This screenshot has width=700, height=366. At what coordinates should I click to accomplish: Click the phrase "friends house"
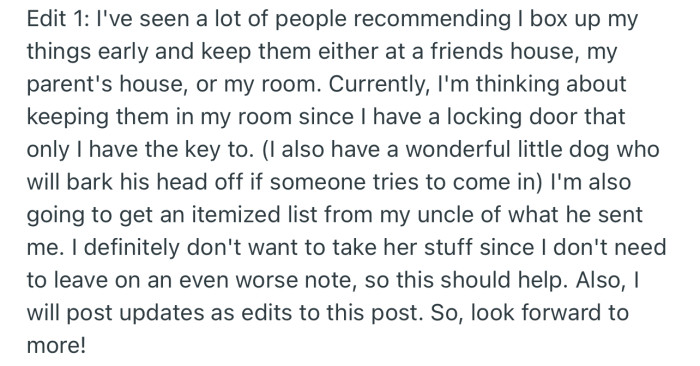click(501, 51)
